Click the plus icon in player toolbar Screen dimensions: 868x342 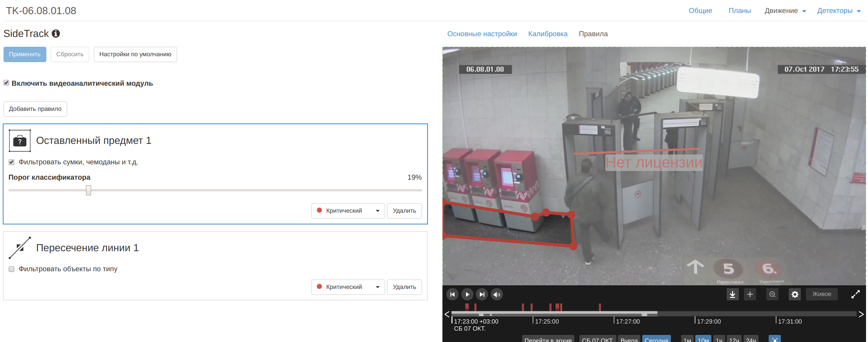750,294
